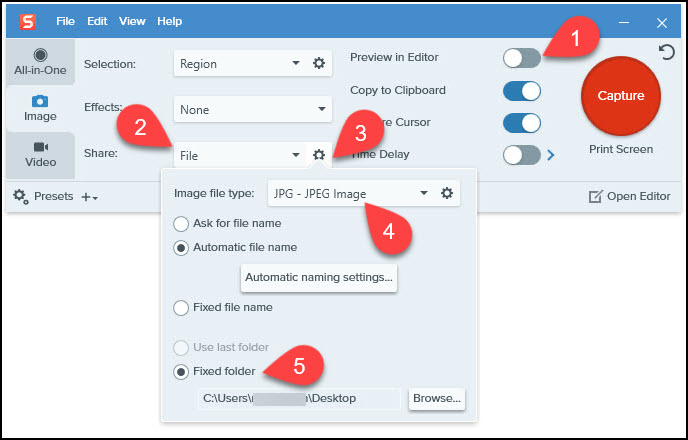Enable the Time Delay toggle
Viewport: 688px width, 440px height.
[x=521, y=155]
